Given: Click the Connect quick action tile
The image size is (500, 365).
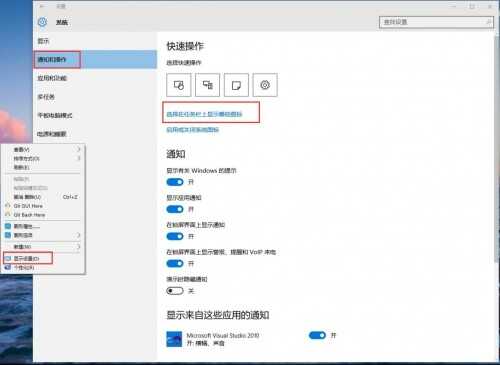Looking at the screenshot, I should pos(207,85).
